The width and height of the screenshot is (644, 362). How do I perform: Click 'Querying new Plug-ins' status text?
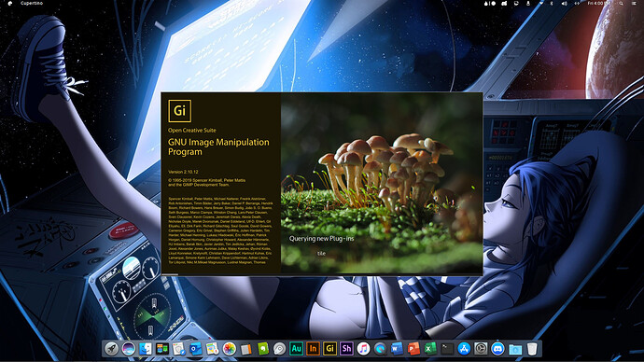coord(321,239)
